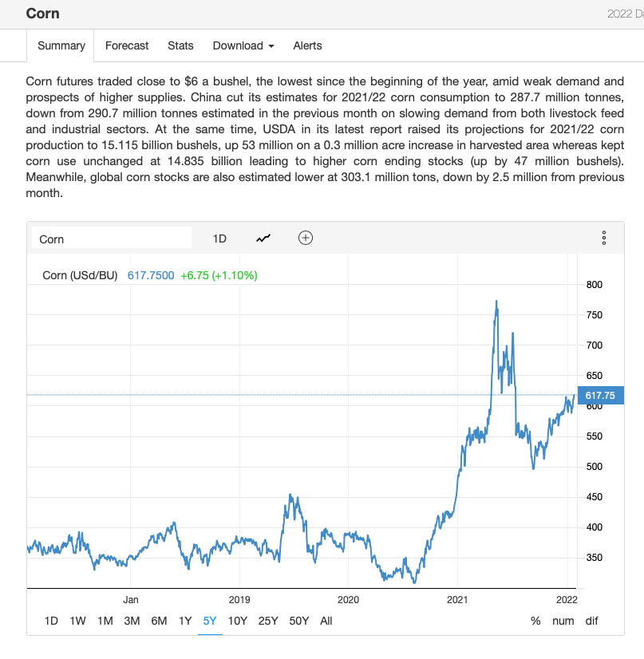Open the Alerts tab
Screen dimensions: 644x659
coord(308,45)
